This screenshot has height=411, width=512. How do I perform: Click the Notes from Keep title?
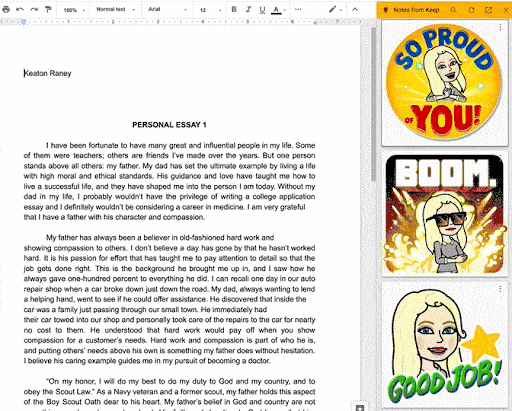(416, 10)
